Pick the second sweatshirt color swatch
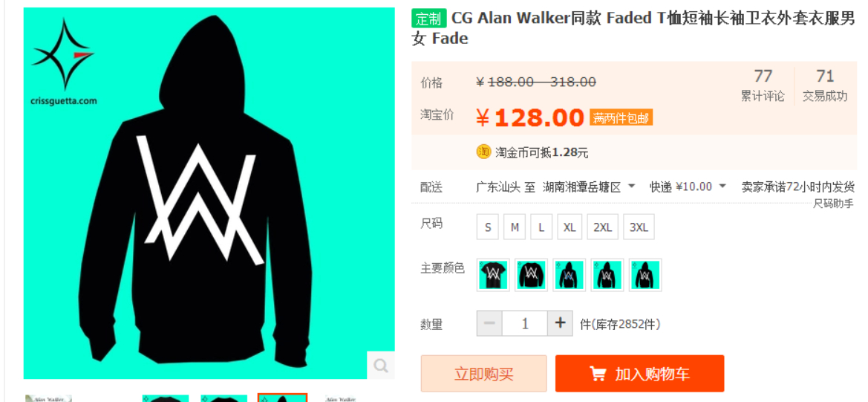The width and height of the screenshot is (868, 402). [x=532, y=275]
